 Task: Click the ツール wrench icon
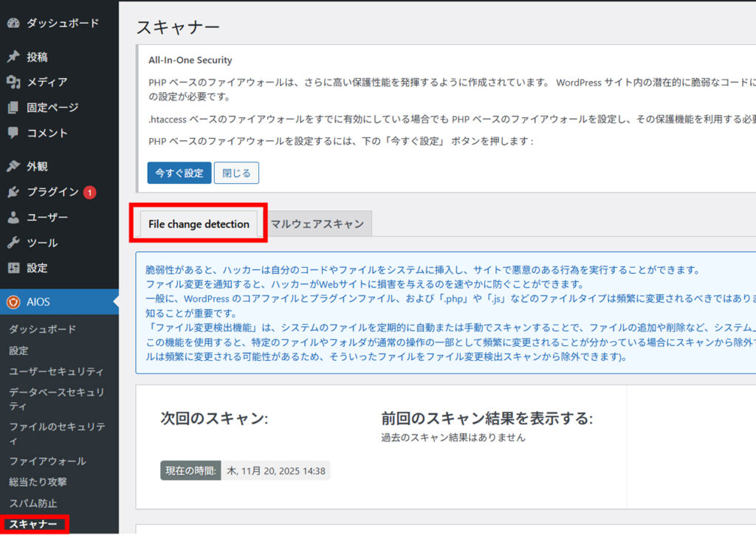click(13, 243)
